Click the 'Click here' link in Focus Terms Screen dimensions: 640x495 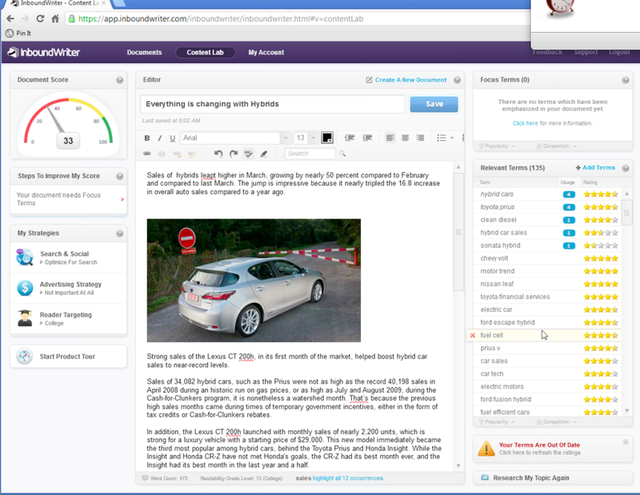525,123
